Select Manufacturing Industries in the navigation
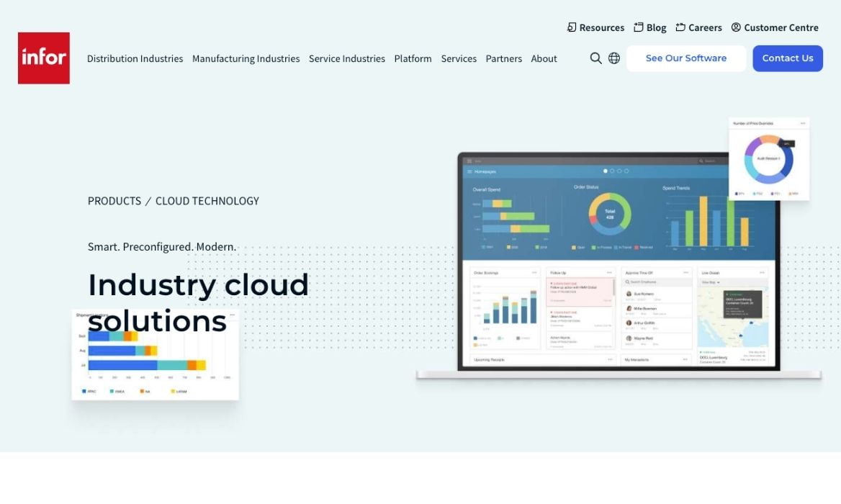This screenshot has height=504, width=841. coord(246,58)
